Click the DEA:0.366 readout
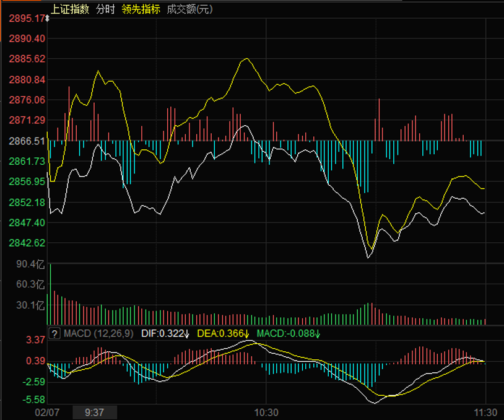 pyautogui.click(x=220, y=334)
